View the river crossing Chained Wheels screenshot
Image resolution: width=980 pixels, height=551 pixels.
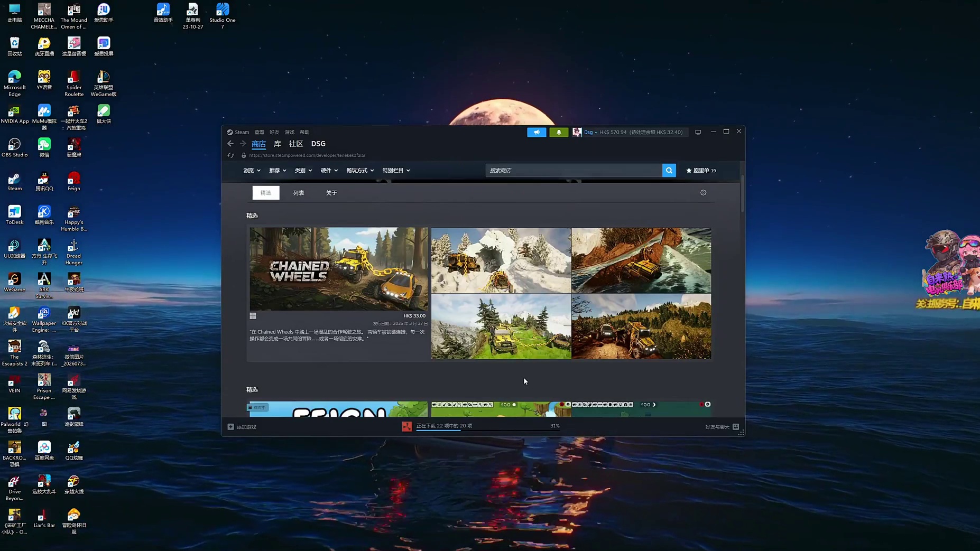pyautogui.click(x=641, y=260)
